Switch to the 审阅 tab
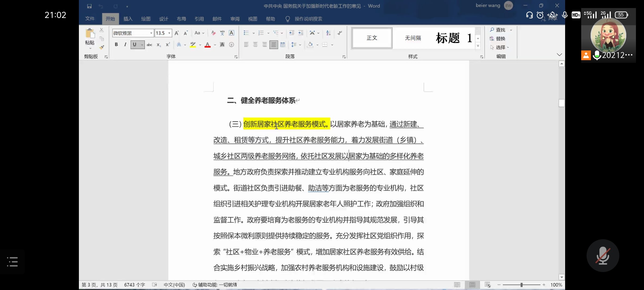This screenshot has height=290, width=644. pos(235,19)
